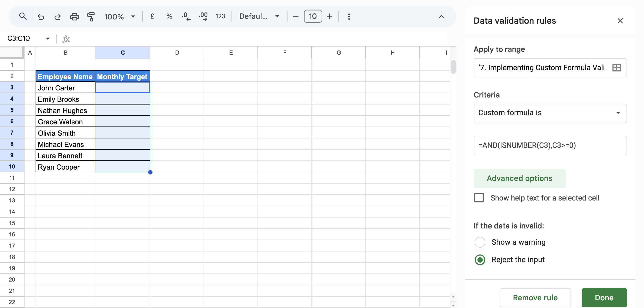
Task: Click the undo arrow icon
Action: (x=41, y=16)
